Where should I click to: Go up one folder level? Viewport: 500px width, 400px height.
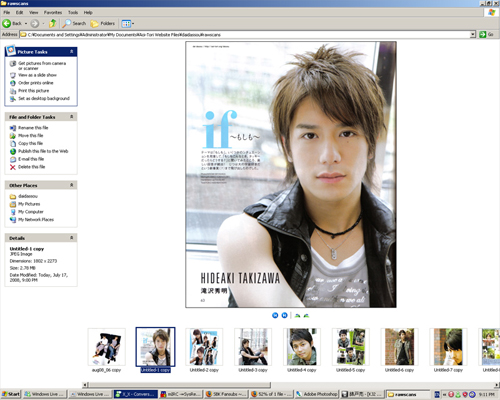point(52,23)
